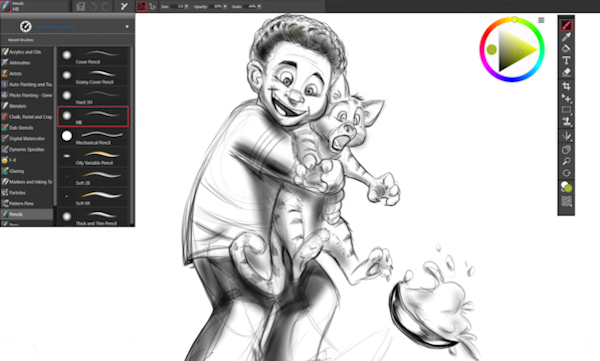
Task: Click the Grain value field
Action: click(250, 7)
